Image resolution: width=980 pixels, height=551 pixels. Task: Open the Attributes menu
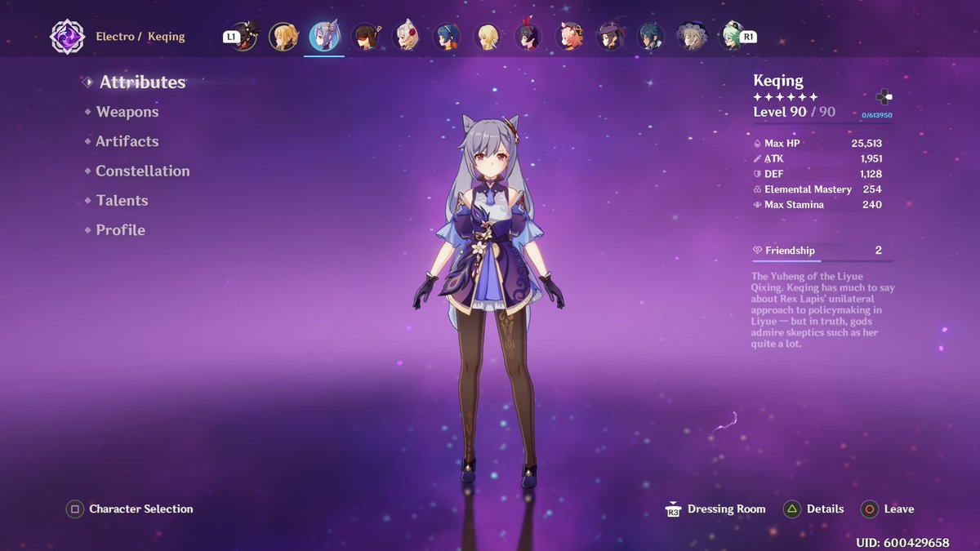pyautogui.click(x=142, y=82)
